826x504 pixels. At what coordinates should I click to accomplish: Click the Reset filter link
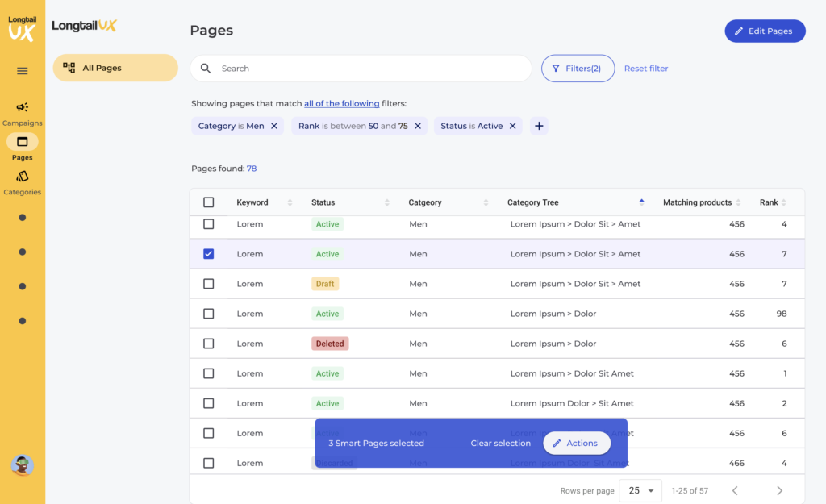pos(646,69)
